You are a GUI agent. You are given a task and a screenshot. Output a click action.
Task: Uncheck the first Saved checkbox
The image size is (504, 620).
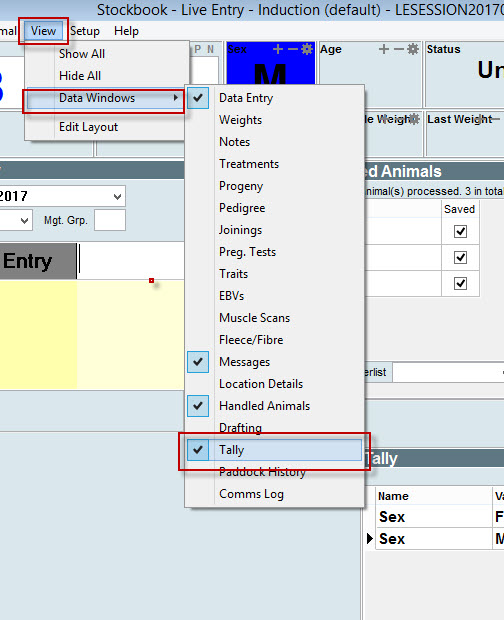460,231
